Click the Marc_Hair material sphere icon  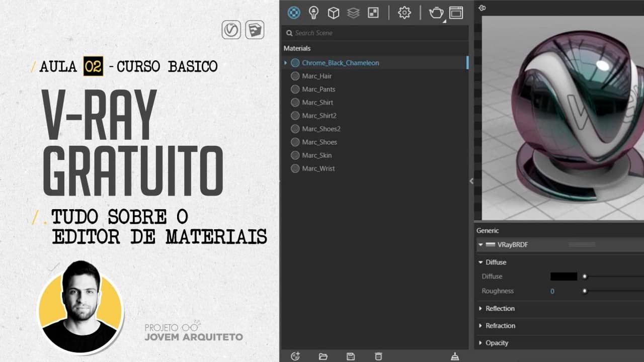pos(295,76)
